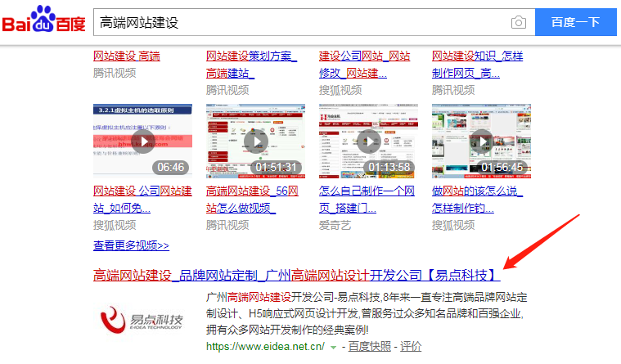Click the 易点科技 company logo thumbnail

[x=142, y=320]
